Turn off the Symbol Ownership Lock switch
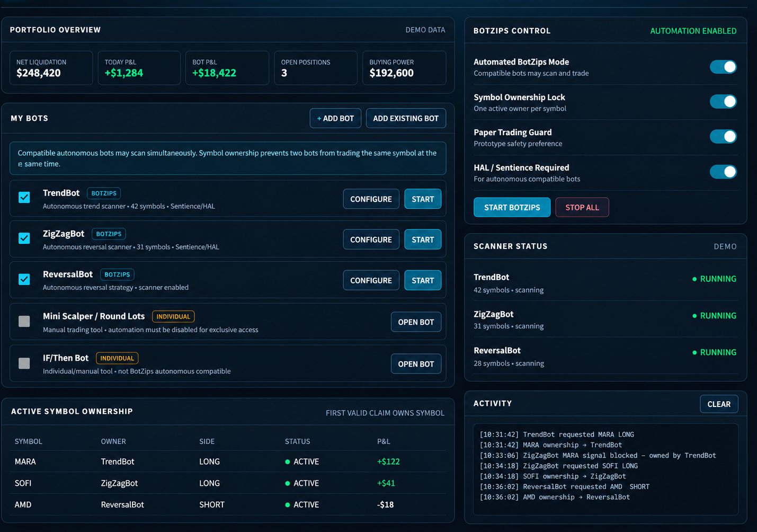 coord(723,101)
